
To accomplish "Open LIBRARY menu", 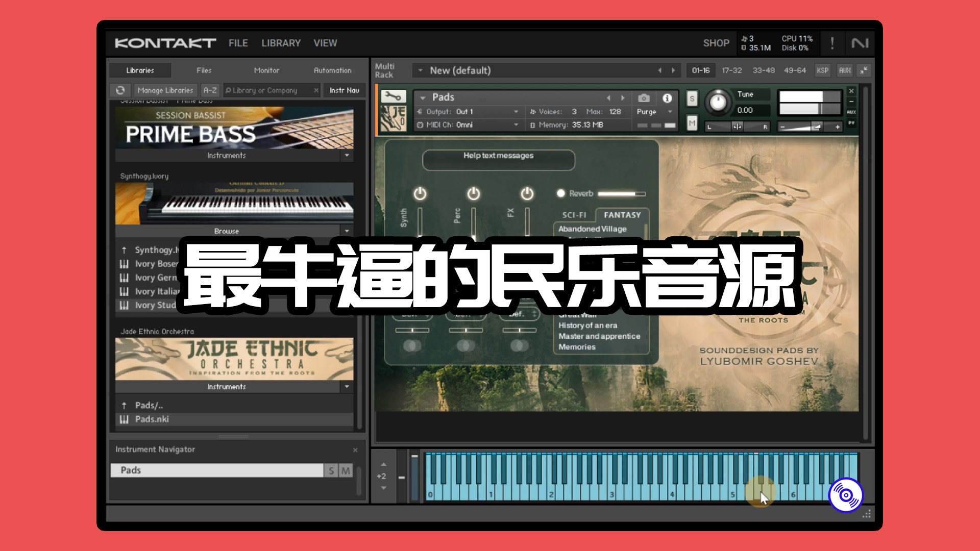I will [x=281, y=43].
